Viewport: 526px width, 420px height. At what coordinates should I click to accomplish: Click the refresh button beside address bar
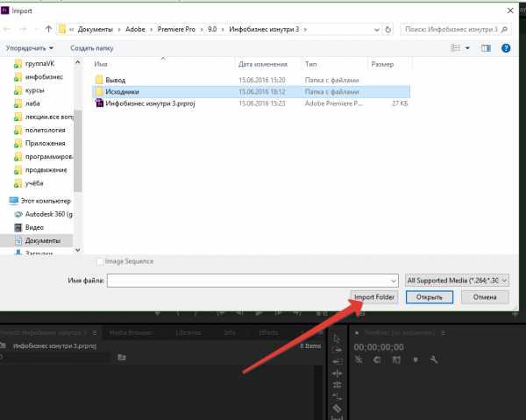click(388, 29)
